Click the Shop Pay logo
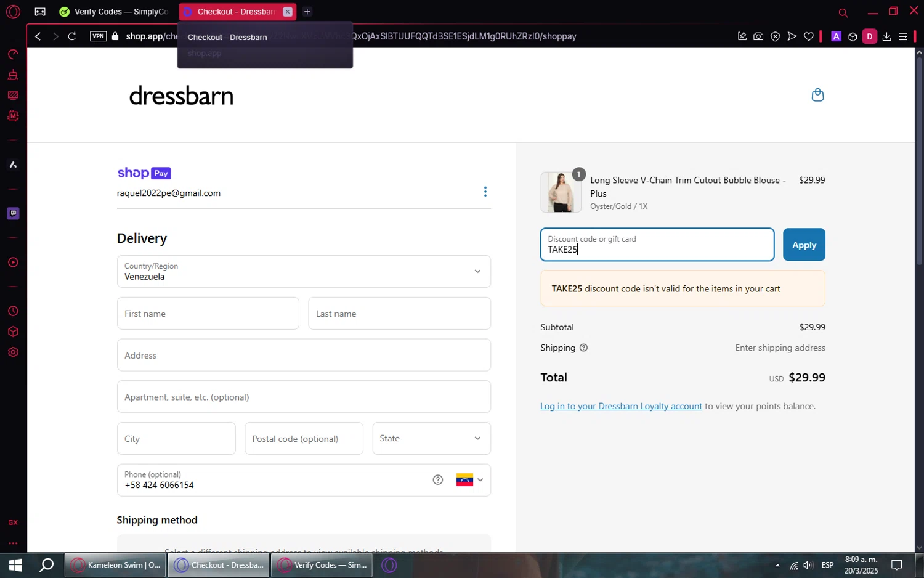The height and width of the screenshot is (578, 924). point(144,173)
